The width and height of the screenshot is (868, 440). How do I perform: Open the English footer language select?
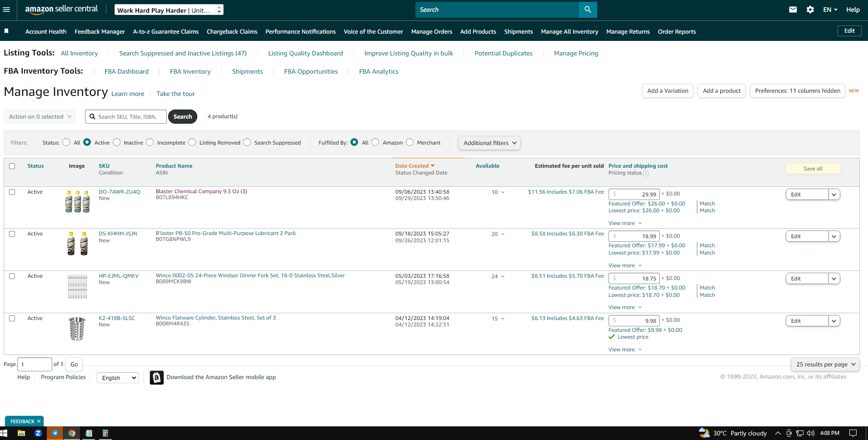[x=118, y=378]
